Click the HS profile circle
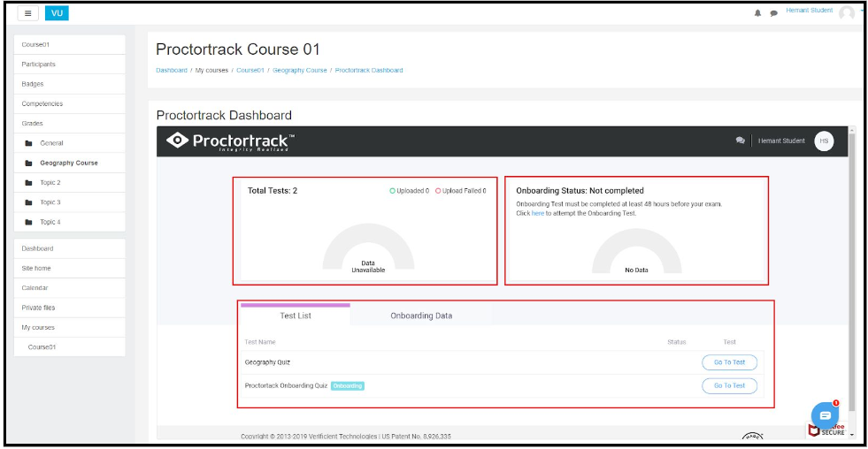The image size is (868, 449). [824, 141]
